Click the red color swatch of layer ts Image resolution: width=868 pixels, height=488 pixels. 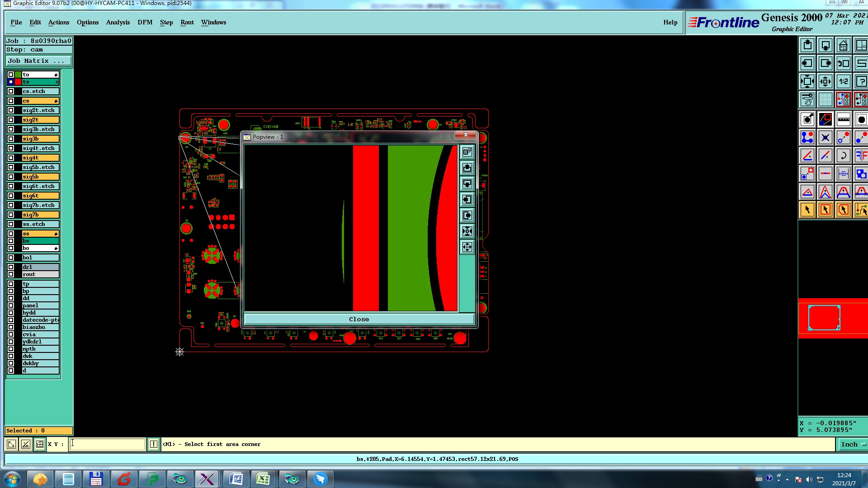(18, 82)
